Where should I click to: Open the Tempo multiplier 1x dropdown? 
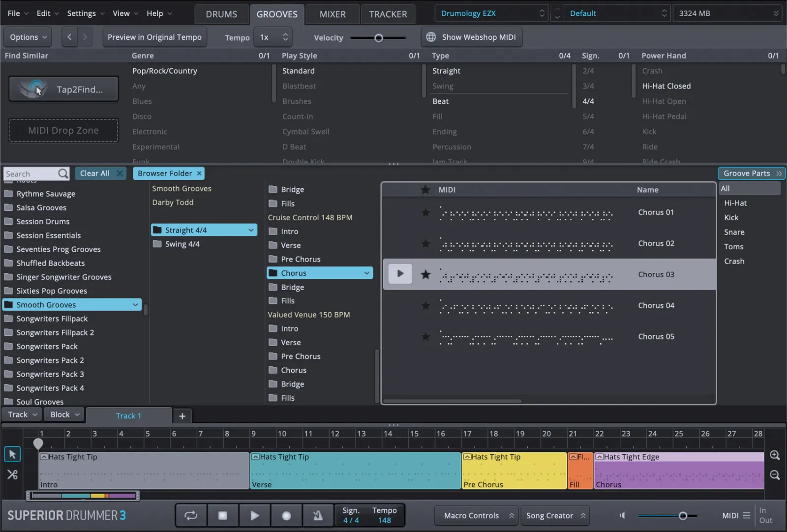click(x=273, y=37)
